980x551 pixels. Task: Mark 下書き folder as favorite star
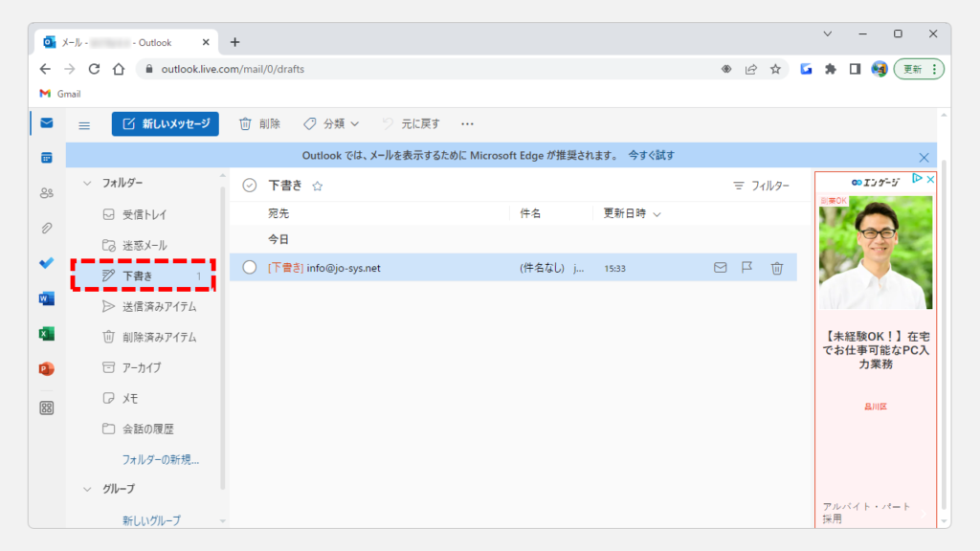pyautogui.click(x=318, y=187)
